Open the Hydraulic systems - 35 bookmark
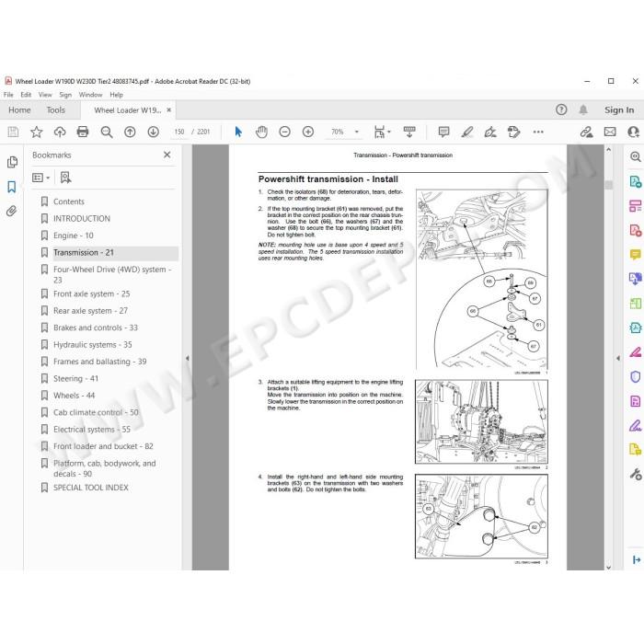The image size is (644, 644). pyautogui.click(x=92, y=345)
